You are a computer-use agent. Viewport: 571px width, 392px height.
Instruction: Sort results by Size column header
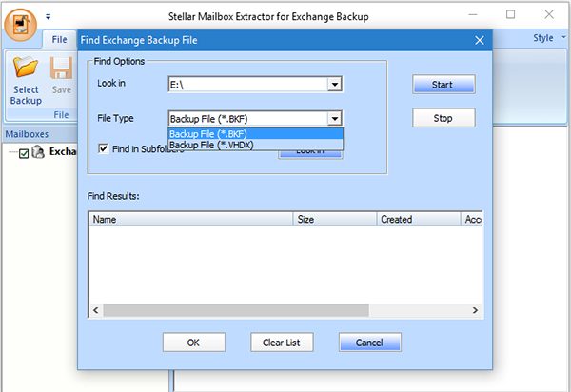click(335, 219)
